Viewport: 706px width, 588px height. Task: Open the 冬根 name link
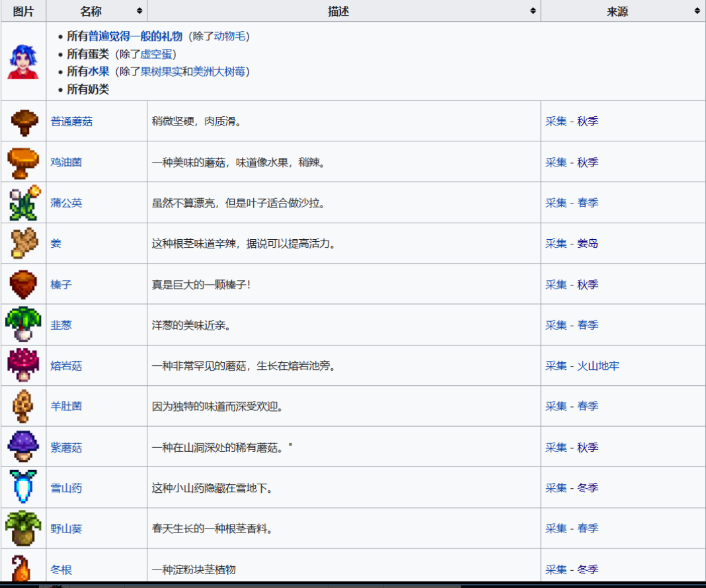(61, 570)
